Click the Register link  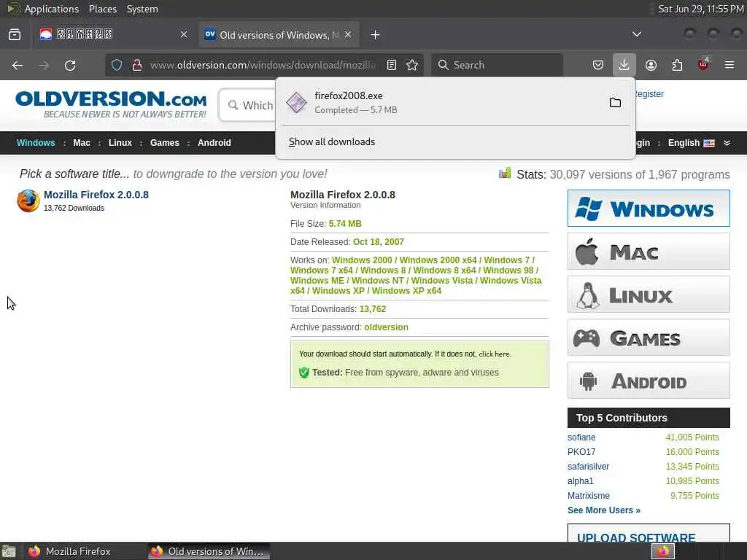pyautogui.click(x=649, y=94)
